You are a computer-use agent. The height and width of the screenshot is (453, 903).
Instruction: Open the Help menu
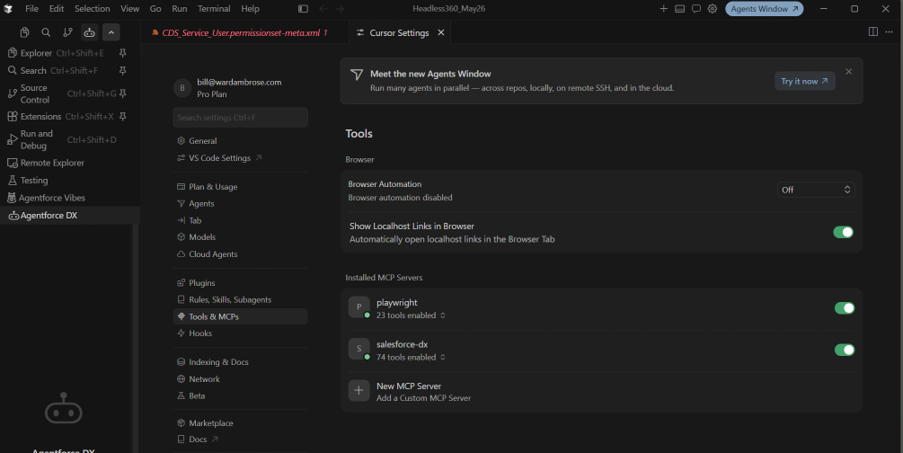click(x=250, y=9)
